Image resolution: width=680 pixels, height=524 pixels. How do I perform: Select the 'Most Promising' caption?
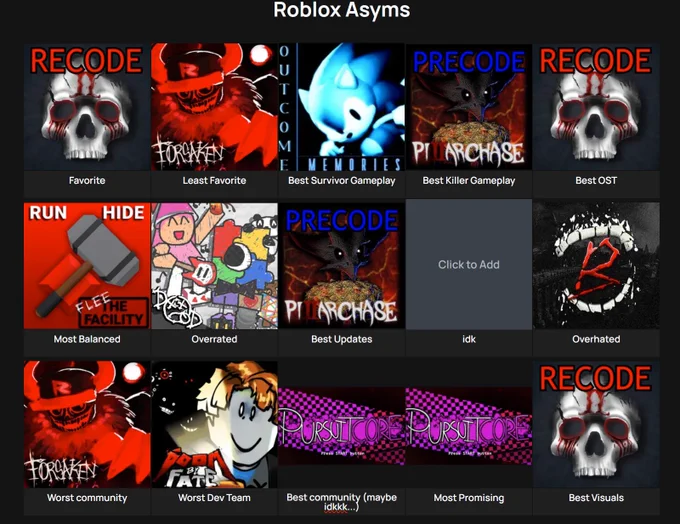469,498
